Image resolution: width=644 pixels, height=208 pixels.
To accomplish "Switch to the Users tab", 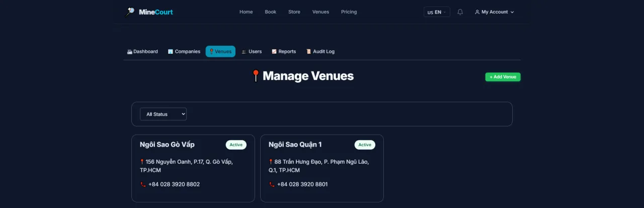I will click(x=252, y=51).
